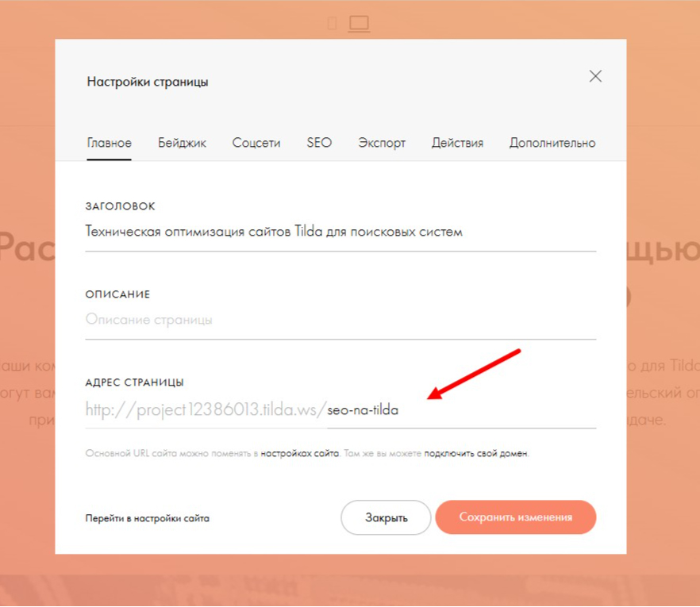700x607 pixels.
Task: Open the Соцсети tab
Action: (x=256, y=143)
